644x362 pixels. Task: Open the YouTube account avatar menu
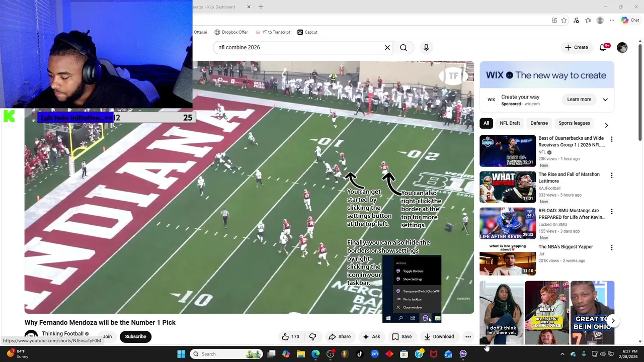point(622,47)
